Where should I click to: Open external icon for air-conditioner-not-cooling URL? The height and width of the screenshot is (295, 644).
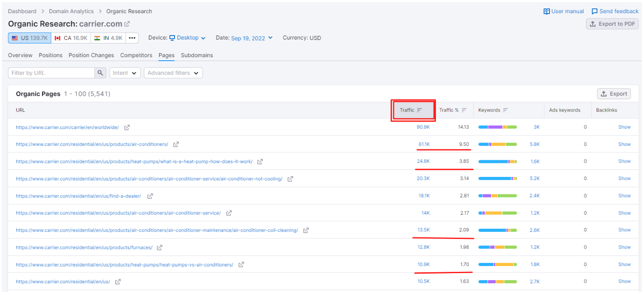click(290, 179)
